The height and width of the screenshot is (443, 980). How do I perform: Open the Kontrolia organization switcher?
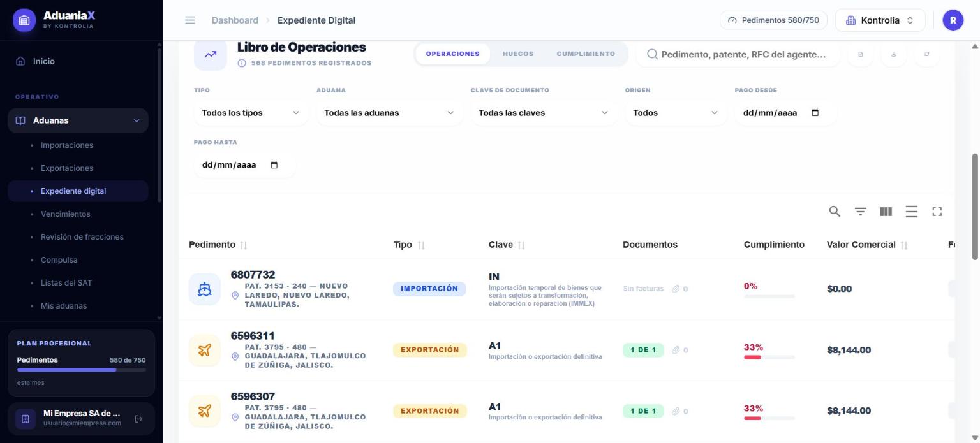[x=880, y=20]
